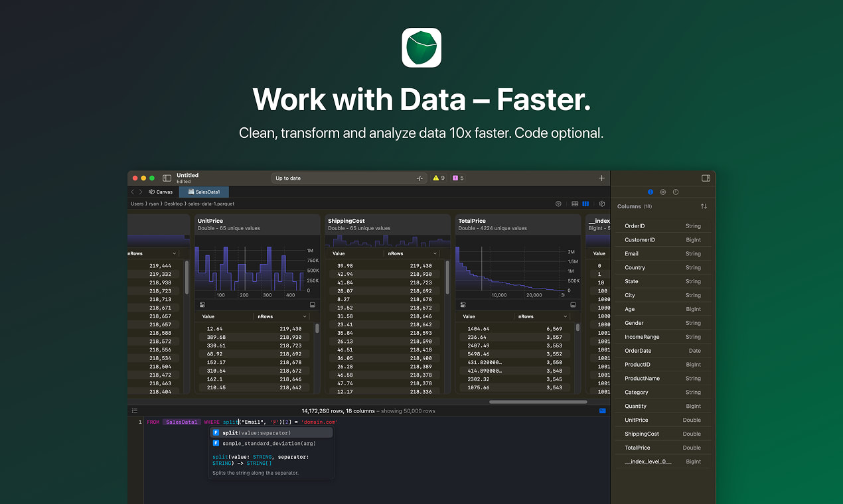Click the UnitPrice card header
The height and width of the screenshot is (504, 843).
pyautogui.click(x=257, y=224)
